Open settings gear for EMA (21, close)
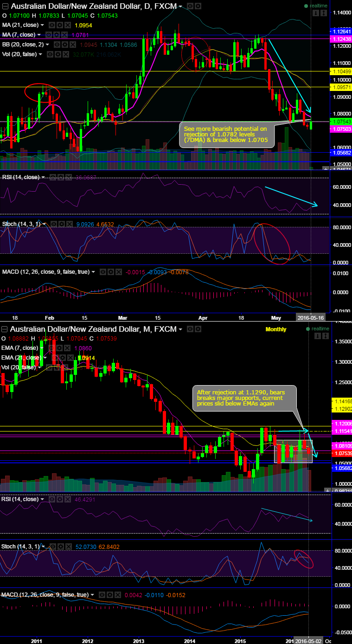This screenshot has height=644, width=352. click(x=63, y=358)
